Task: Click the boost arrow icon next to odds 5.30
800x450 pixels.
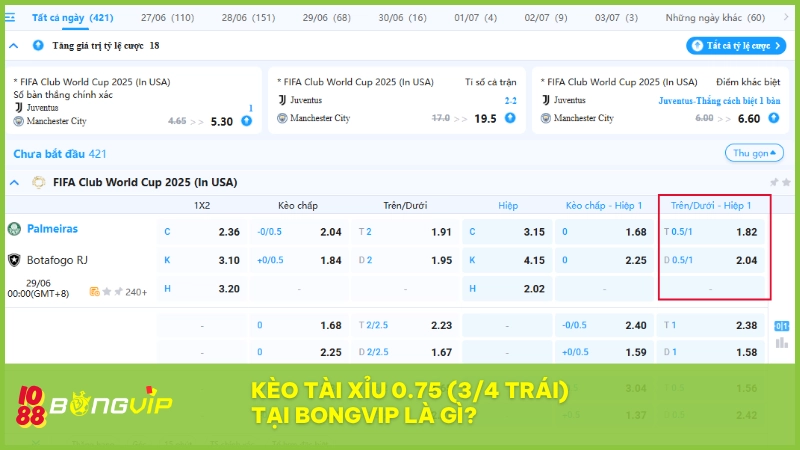Action: (246, 121)
